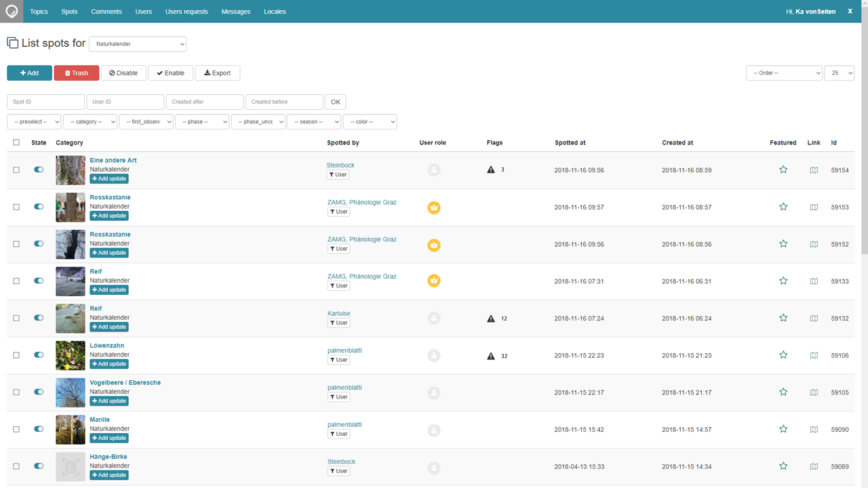Viewport: 868px width, 488px height.
Task: Click the app logo in top-left corner
Action: [12, 12]
